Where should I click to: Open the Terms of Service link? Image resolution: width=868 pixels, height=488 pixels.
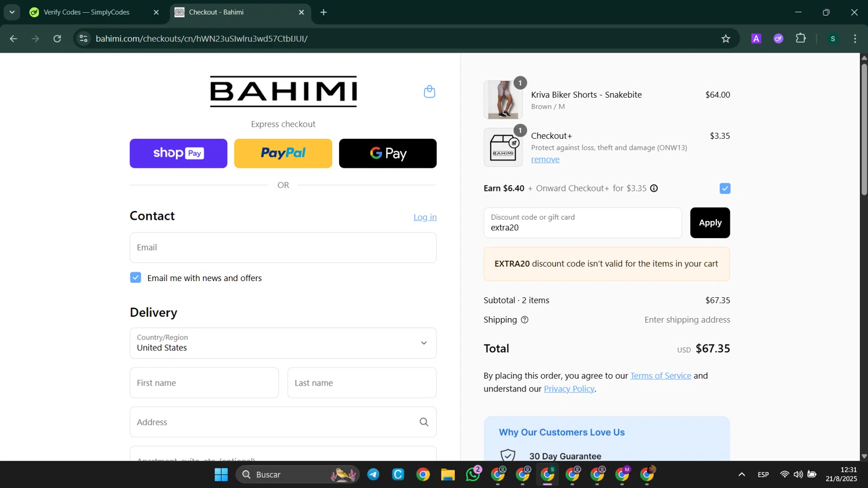pyautogui.click(x=661, y=376)
